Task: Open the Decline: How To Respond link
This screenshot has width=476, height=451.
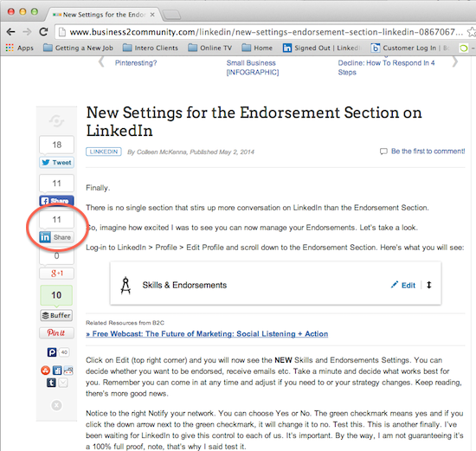Action: [x=386, y=68]
